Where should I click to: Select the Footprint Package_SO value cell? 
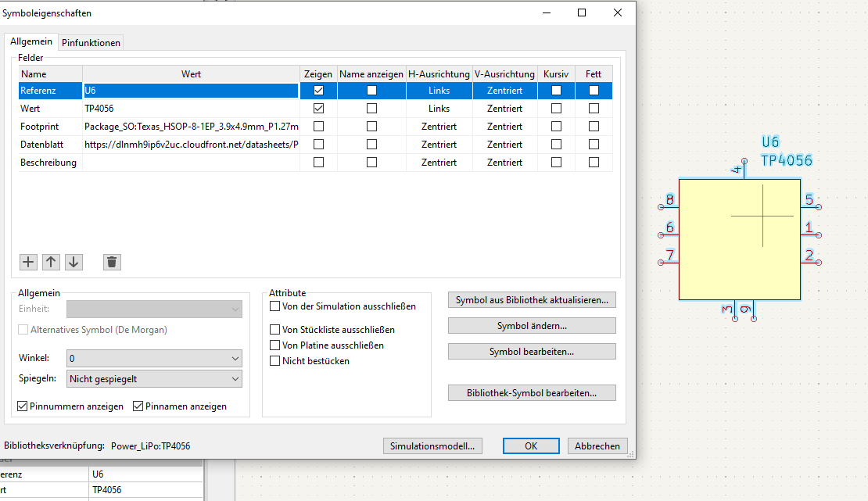pyautogui.click(x=191, y=126)
